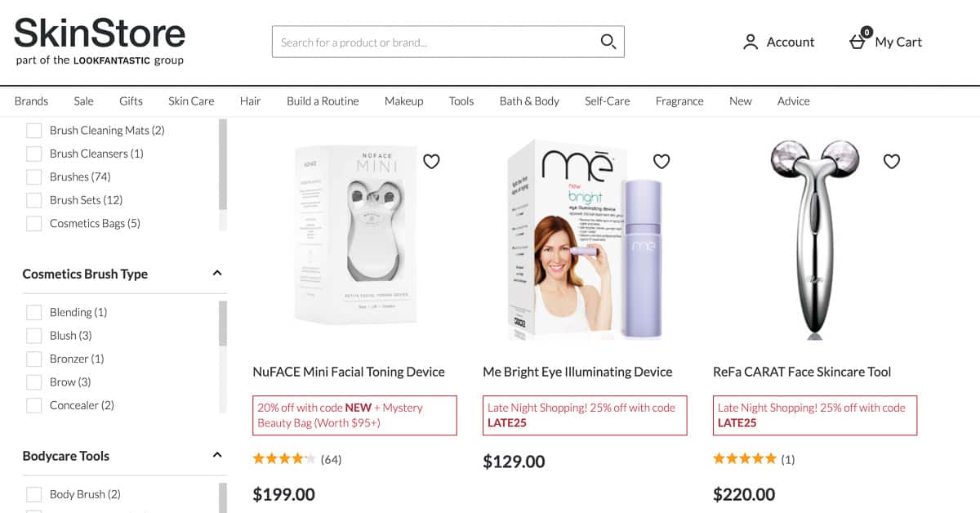The height and width of the screenshot is (513, 980).
Task: Enable the Blush filter
Action: [34, 335]
